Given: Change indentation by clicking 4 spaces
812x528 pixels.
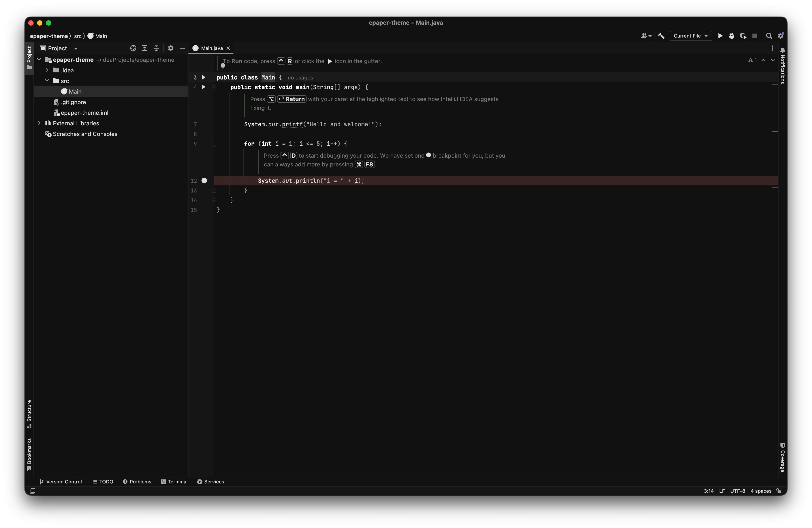Looking at the screenshot, I should point(761,491).
